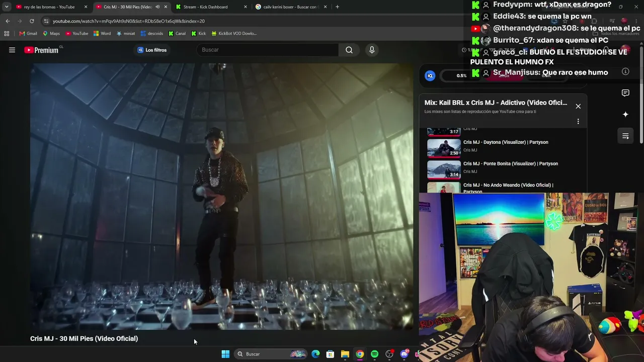Close the Kick Dashboard tab

246,7
